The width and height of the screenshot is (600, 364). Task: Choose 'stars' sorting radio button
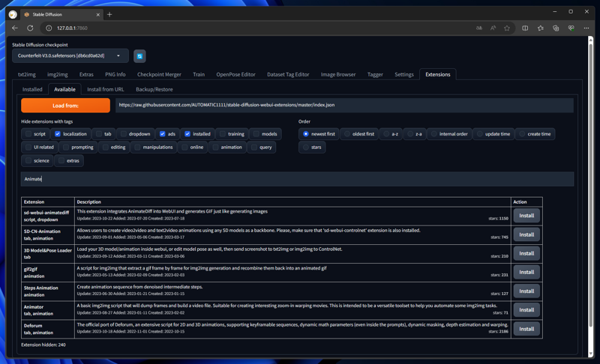pos(305,148)
